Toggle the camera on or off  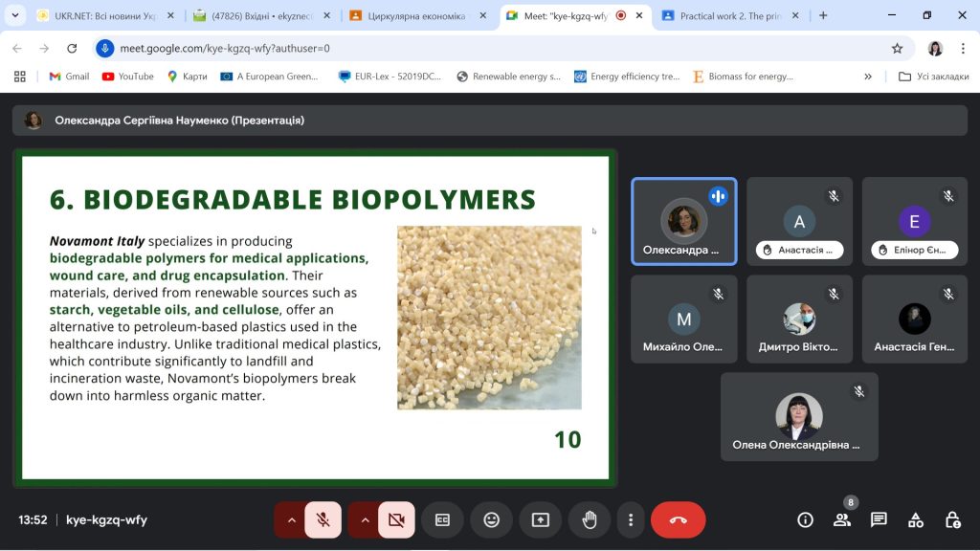coord(396,520)
